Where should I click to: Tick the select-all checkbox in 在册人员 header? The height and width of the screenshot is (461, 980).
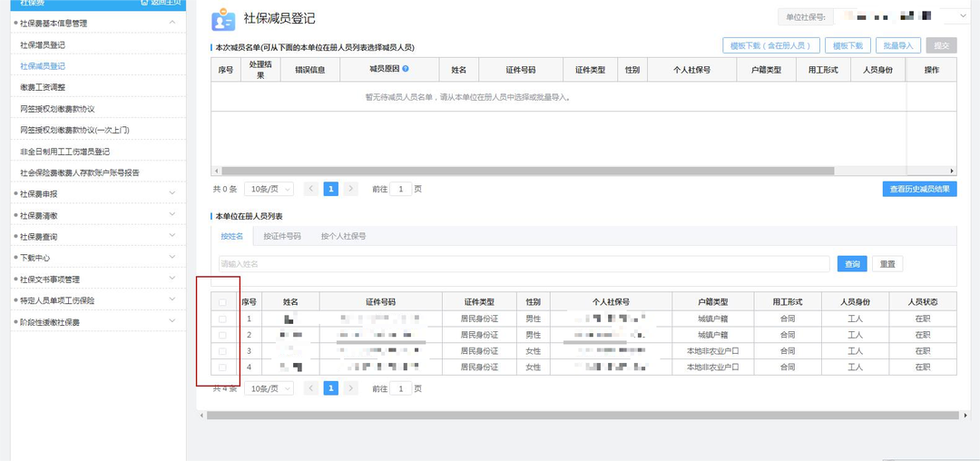(x=222, y=302)
